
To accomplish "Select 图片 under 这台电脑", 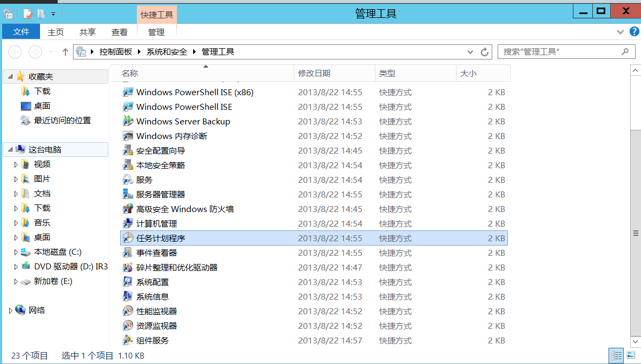I will (42, 179).
